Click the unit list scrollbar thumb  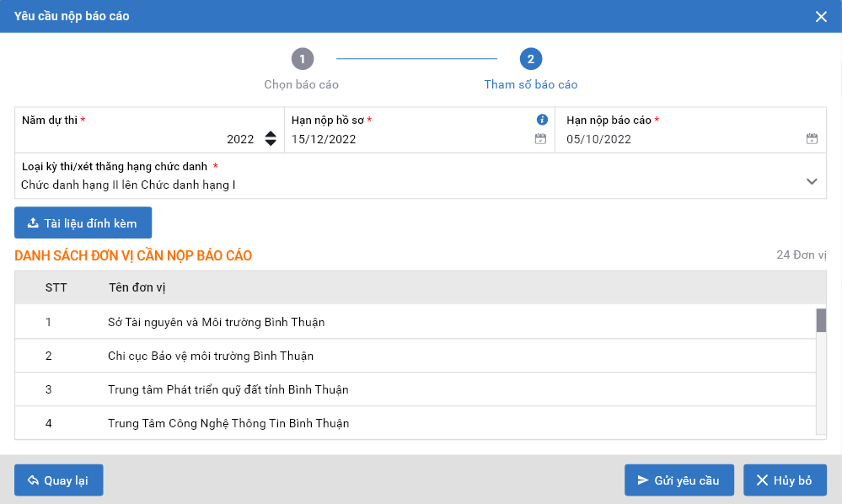pos(820,320)
